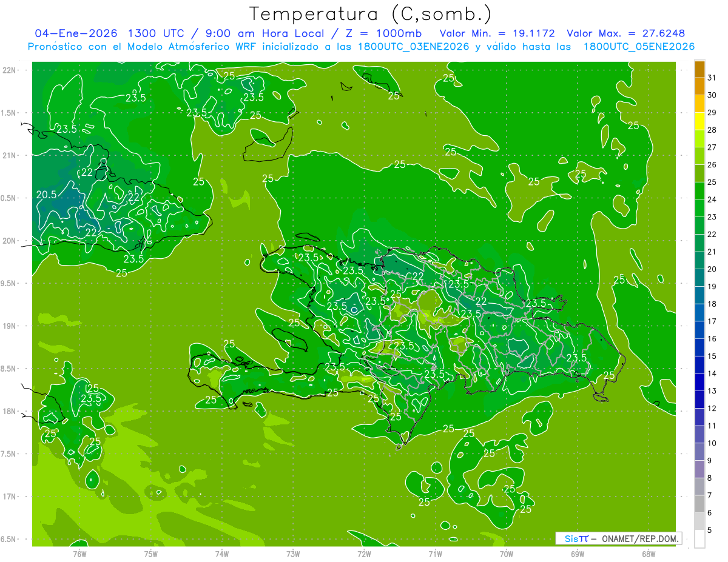Click the "15" label on color scale

tap(712, 356)
